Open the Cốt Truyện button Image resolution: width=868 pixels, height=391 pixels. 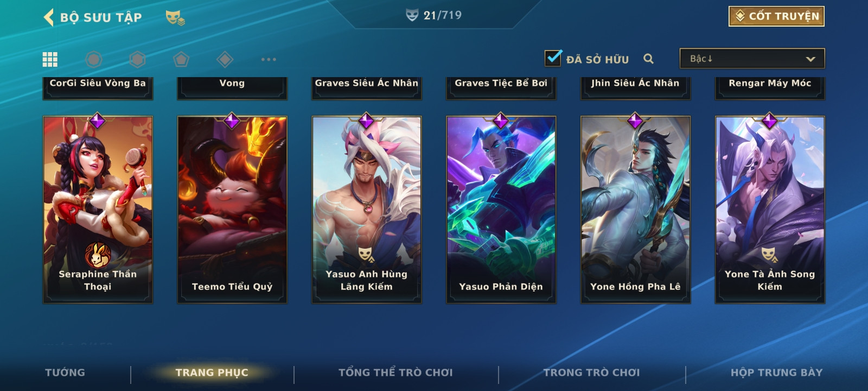pos(776,16)
